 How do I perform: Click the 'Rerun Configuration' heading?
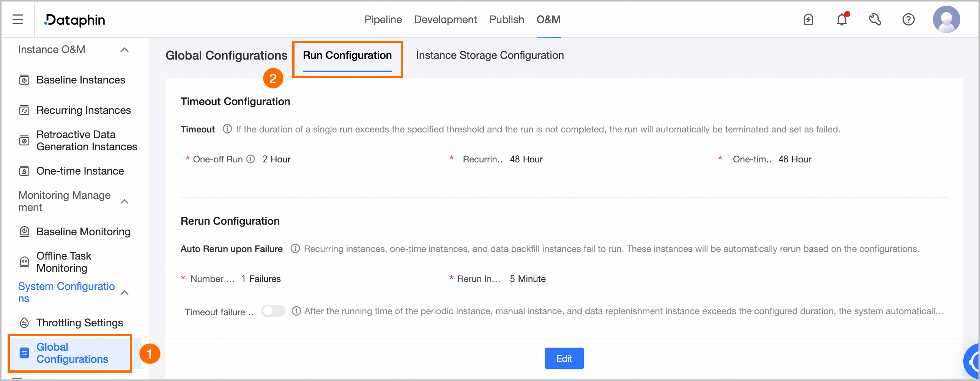coord(230,221)
